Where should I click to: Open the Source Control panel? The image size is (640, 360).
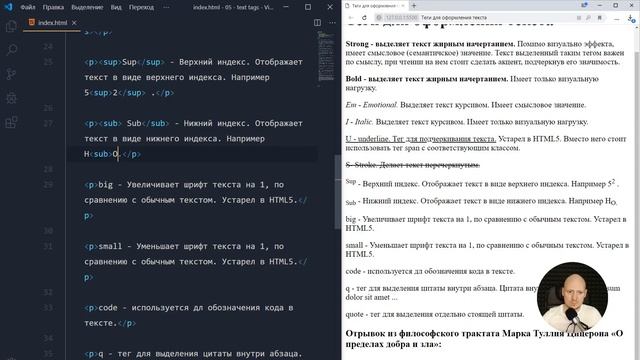point(11,74)
